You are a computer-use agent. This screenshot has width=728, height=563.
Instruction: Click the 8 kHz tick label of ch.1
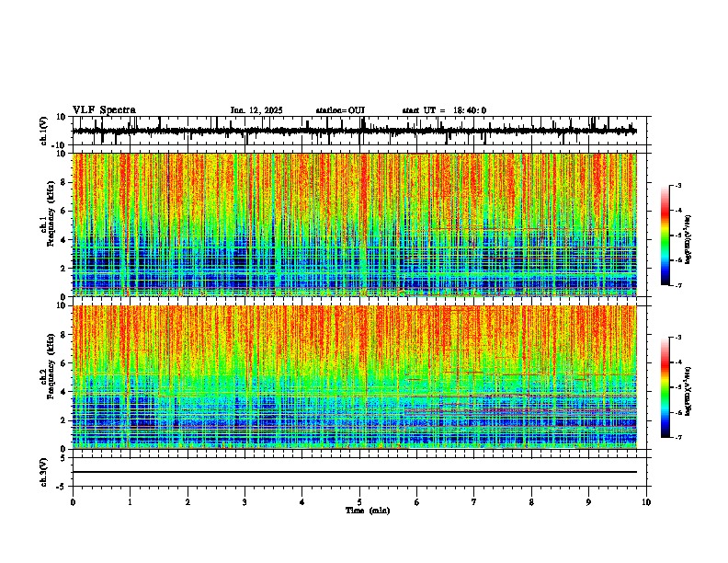pyautogui.click(x=63, y=182)
